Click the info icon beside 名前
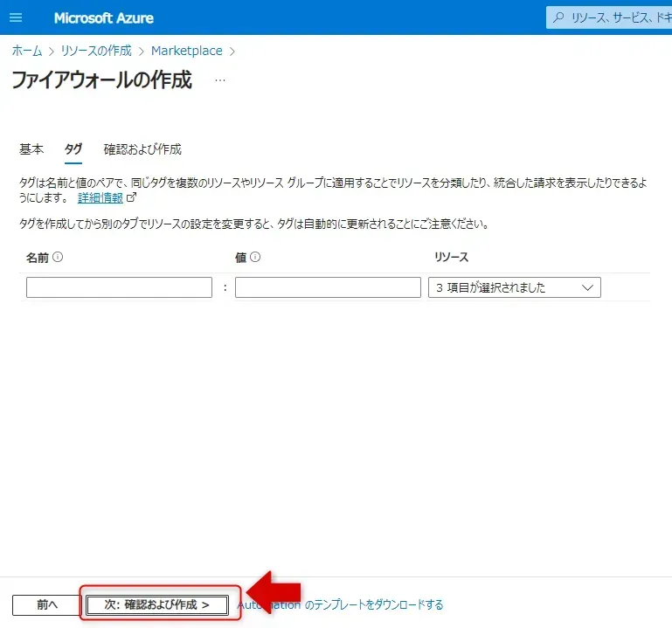 click(58, 258)
